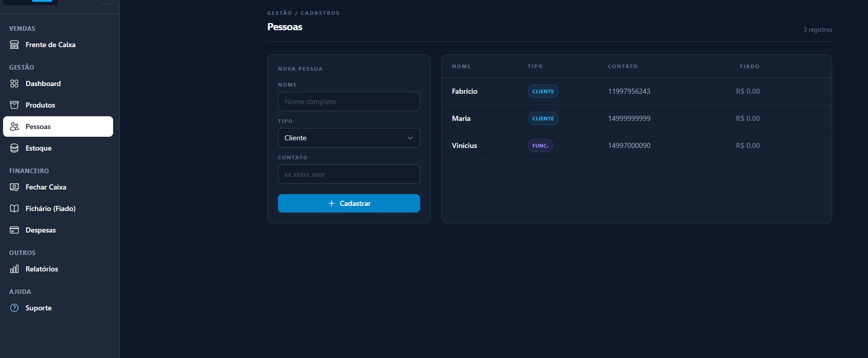Select the Fabrício row in the table

465,91
